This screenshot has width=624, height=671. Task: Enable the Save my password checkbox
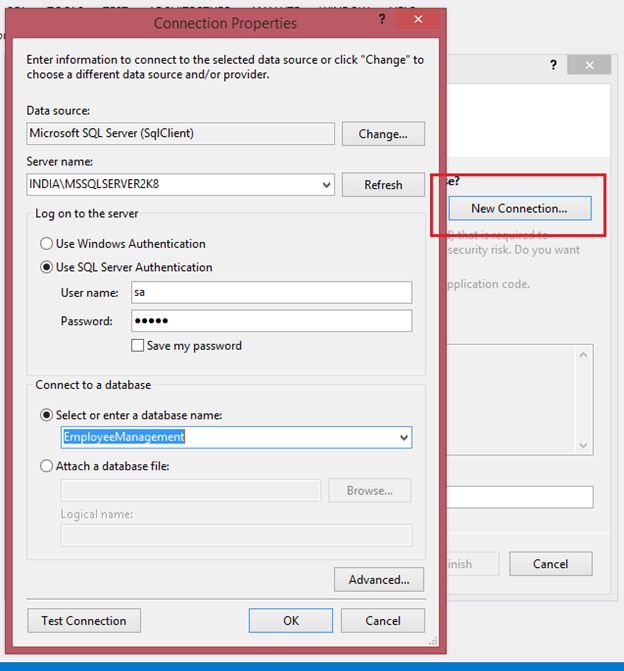point(138,346)
